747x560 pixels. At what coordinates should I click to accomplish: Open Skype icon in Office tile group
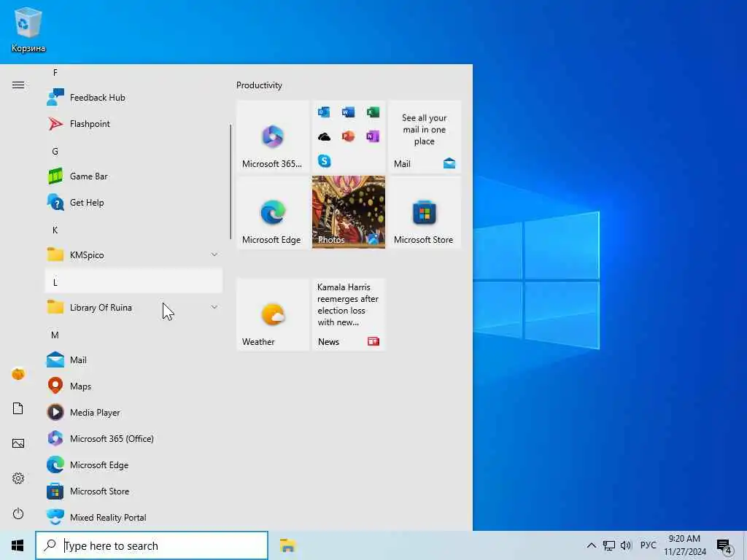click(324, 161)
